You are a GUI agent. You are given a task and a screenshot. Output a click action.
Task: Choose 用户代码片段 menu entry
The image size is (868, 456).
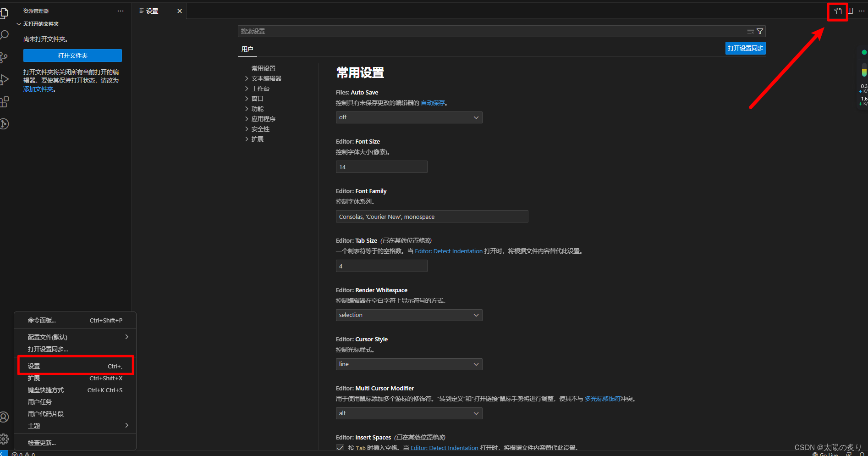tap(75, 414)
